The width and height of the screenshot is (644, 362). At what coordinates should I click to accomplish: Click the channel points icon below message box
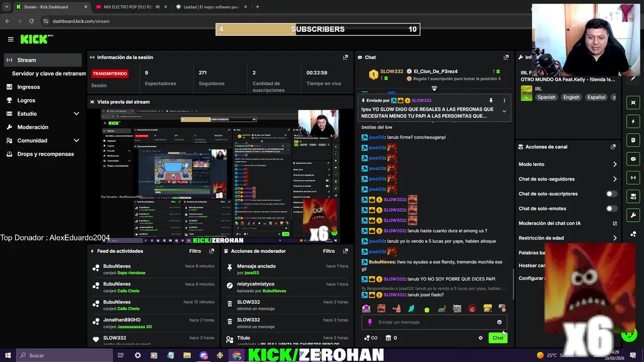(367, 338)
